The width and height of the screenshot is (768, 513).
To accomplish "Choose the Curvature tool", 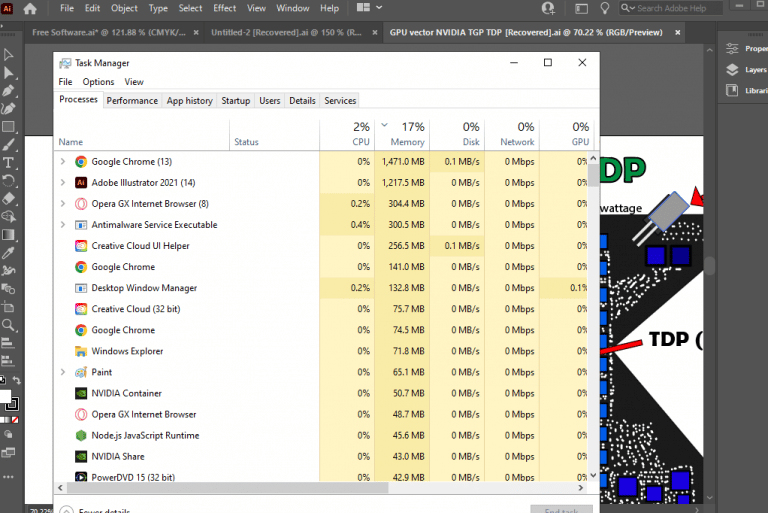I will click(x=8, y=109).
